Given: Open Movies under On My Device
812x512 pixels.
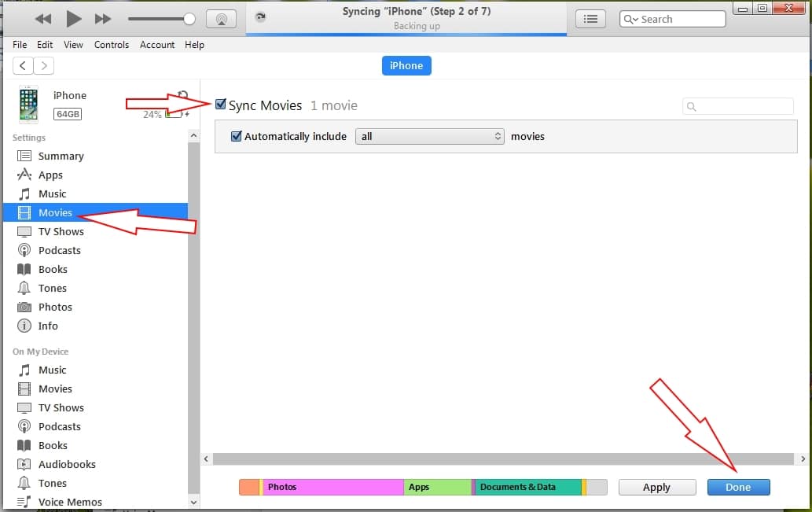Looking at the screenshot, I should click(x=96, y=389).
